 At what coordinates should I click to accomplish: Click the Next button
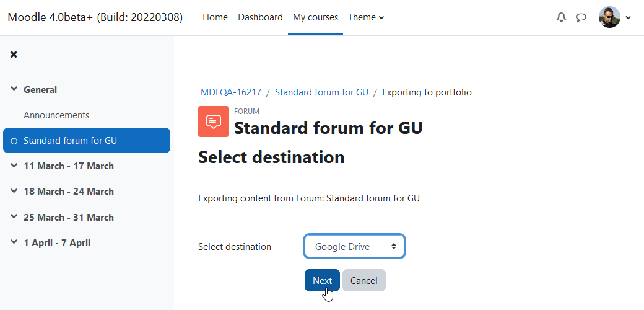[322, 280]
